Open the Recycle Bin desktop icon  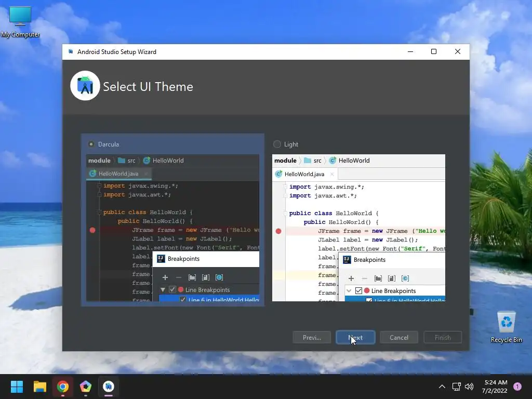[506, 327]
